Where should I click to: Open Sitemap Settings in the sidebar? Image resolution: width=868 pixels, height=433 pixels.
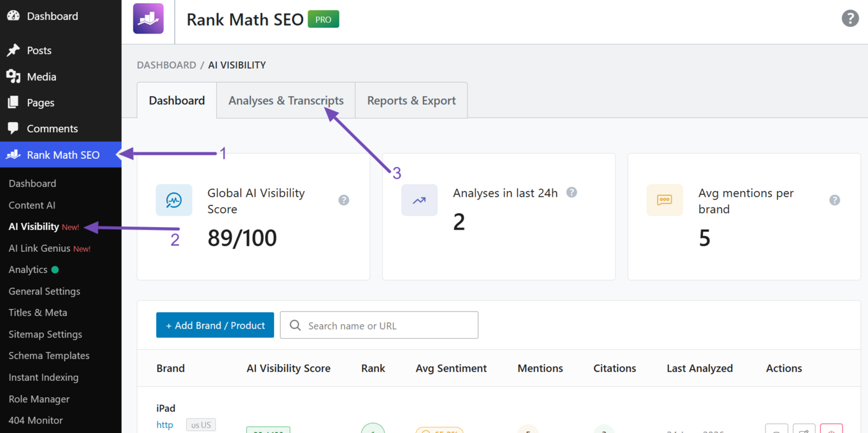(45, 334)
